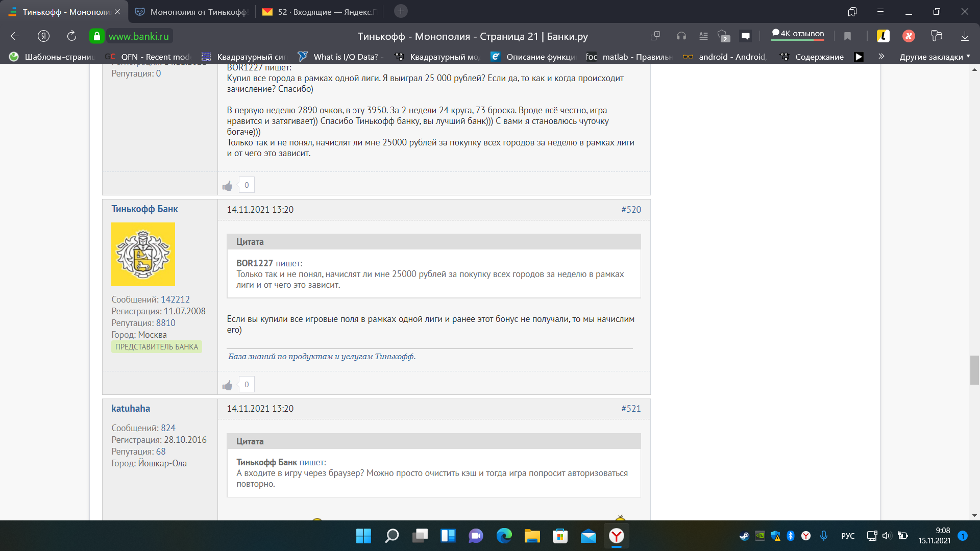Open the protection shield with badge 2

pos(724,36)
